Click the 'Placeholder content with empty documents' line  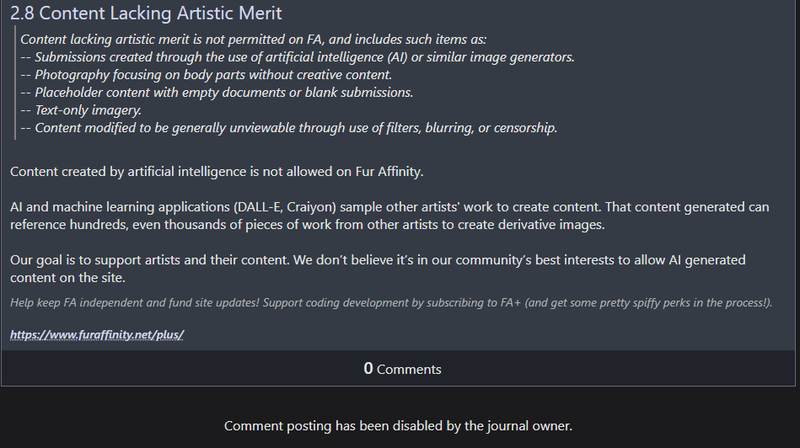(217, 92)
